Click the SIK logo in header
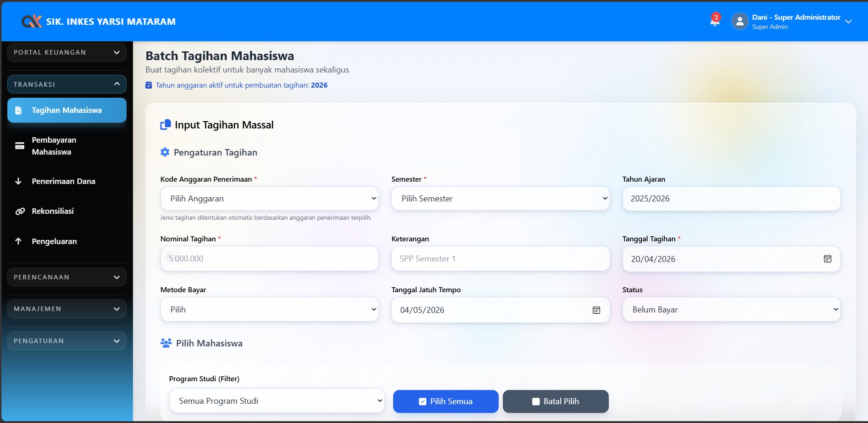Screen dimensions: 868x423 tap(32, 21)
